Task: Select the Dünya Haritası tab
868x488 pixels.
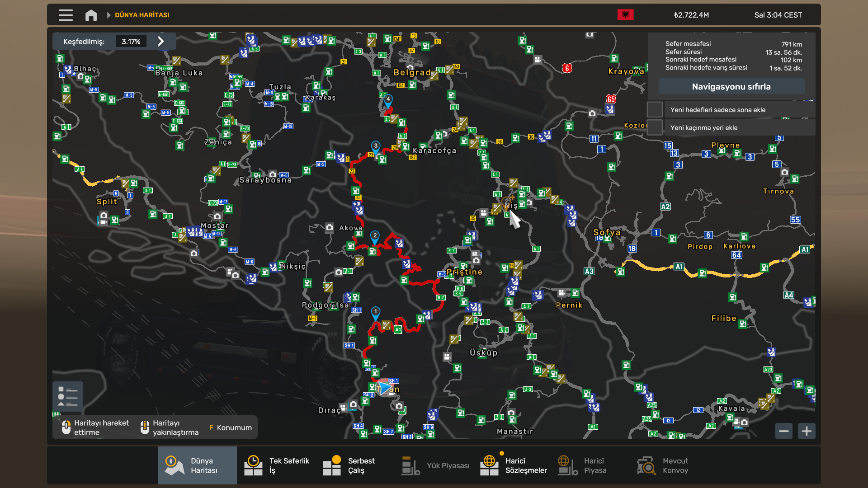Action: [197, 465]
